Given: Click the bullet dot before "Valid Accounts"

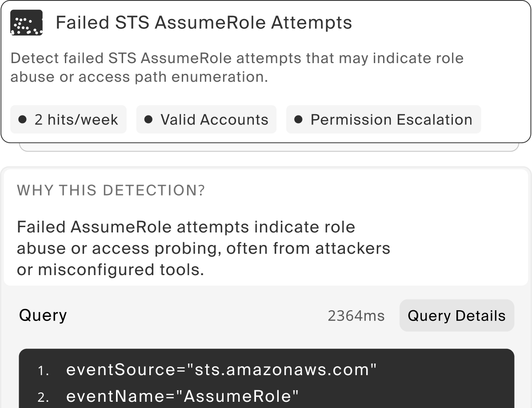Looking at the screenshot, I should (149, 120).
